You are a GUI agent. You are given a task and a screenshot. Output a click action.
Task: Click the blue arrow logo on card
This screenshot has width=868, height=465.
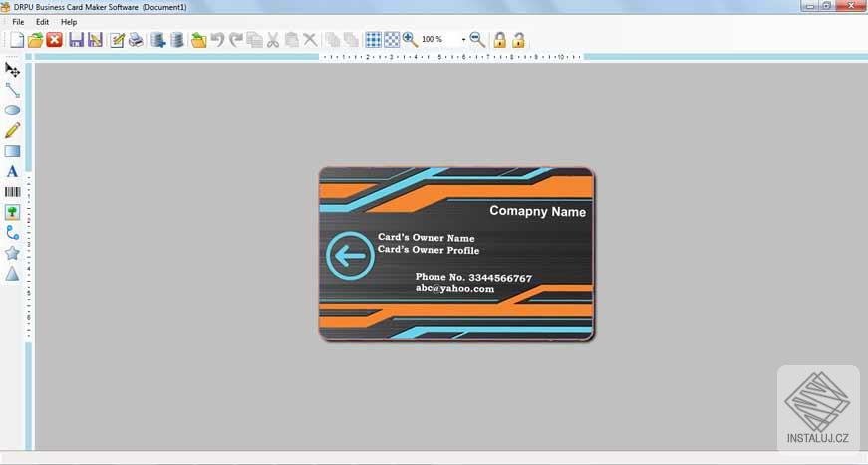pos(350,256)
